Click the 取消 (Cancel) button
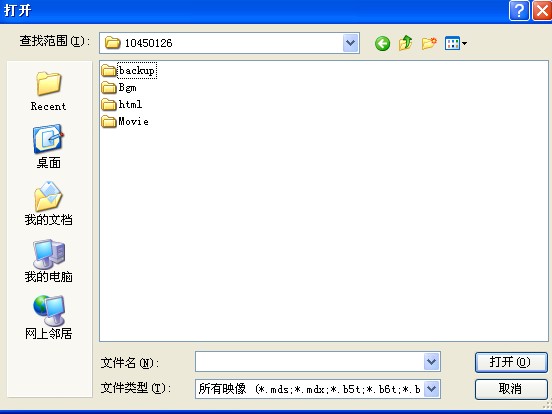This screenshot has width=552, height=414. point(511,389)
